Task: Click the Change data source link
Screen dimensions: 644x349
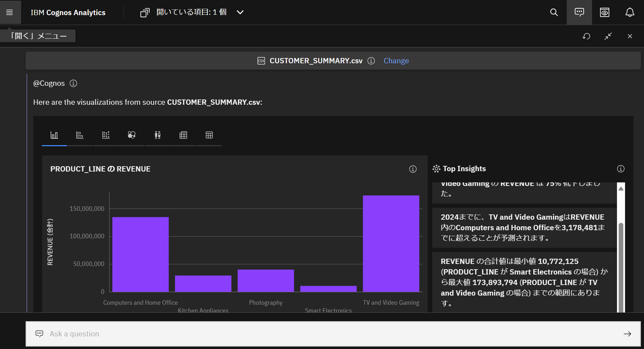Action: [396, 61]
